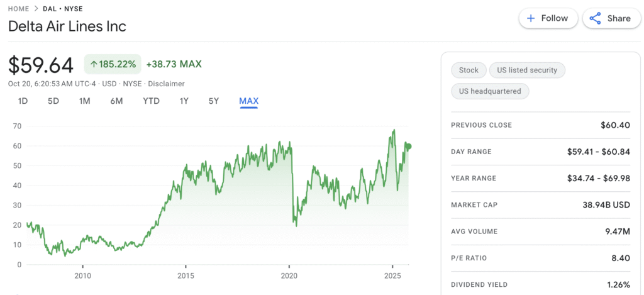
Task: Click the breadcrumb chevron after HOME
Action: 36,8
